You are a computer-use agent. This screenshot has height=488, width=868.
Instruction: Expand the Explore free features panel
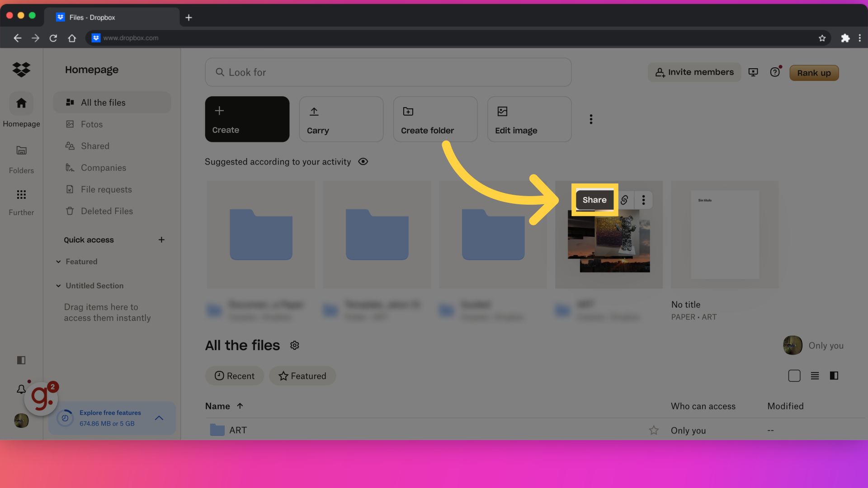click(x=159, y=418)
